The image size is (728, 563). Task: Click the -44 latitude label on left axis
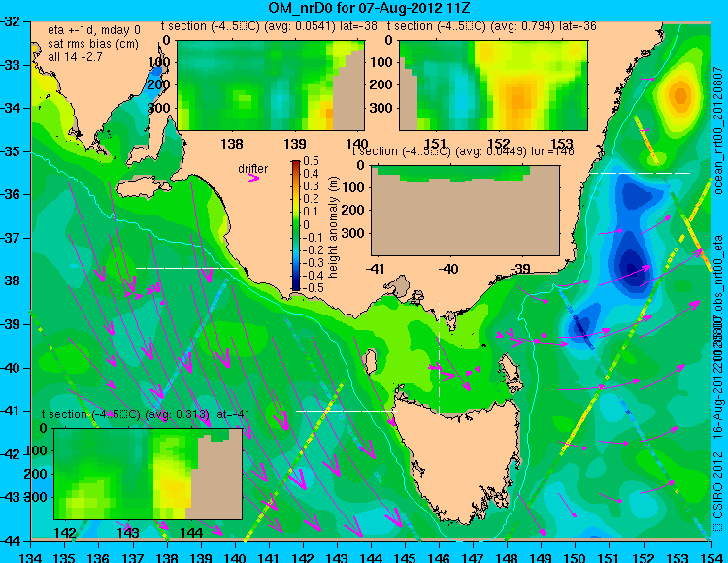click(x=11, y=541)
